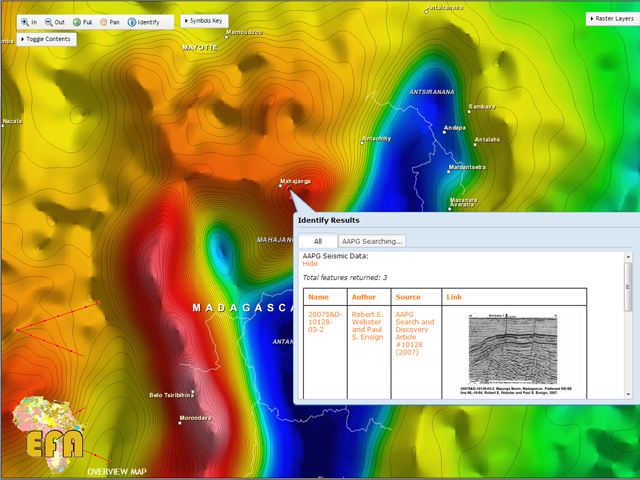Screen dimensions: 640x480
Task: Click the Morondava city label
Action: pyautogui.click(x=196, y=418)
